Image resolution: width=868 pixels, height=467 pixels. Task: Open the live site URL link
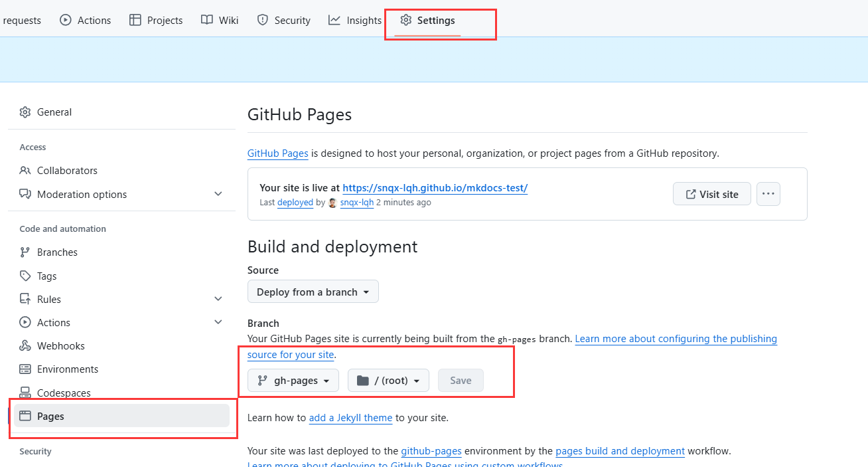pos(435,188)
